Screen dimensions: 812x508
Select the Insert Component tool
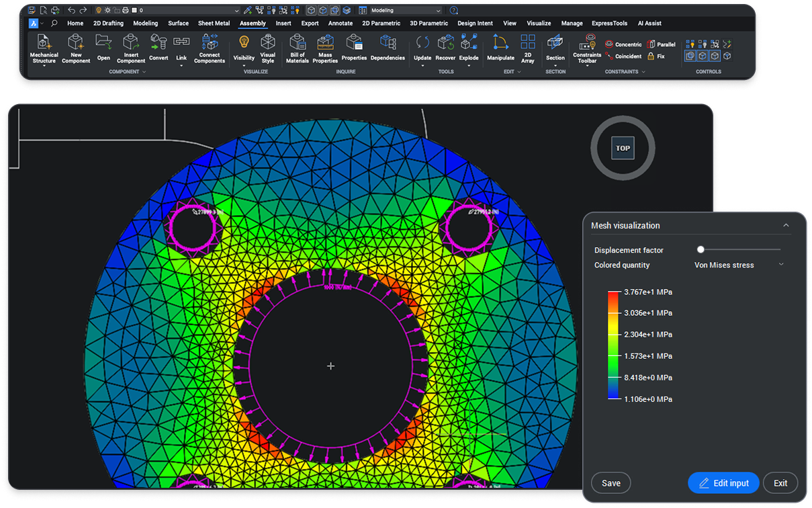[131, 43]
